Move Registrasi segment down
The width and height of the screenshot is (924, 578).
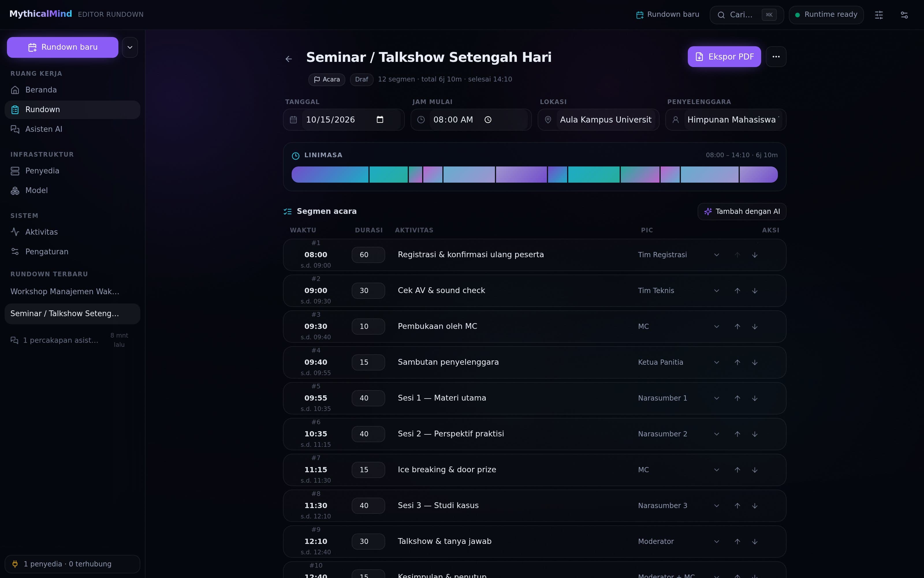pyautogui.click(x=755, y=255)
